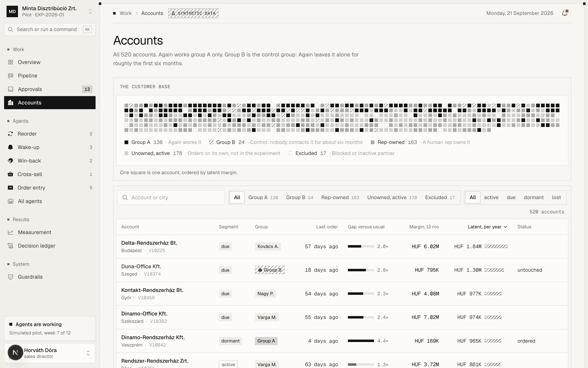Image resolution: width=588 pixels, height=368 pixels.
Task: Open the Win-back agent icon
Action: [10, 161]
